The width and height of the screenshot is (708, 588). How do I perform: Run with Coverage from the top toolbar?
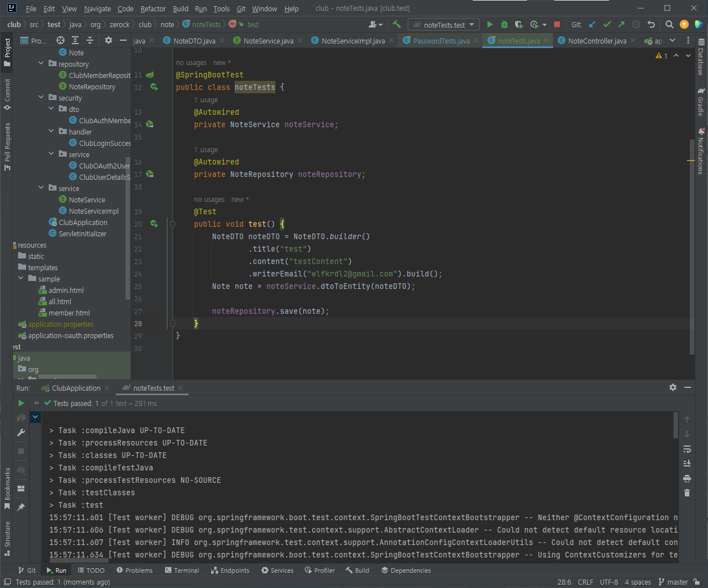click(x=519, y=24)
